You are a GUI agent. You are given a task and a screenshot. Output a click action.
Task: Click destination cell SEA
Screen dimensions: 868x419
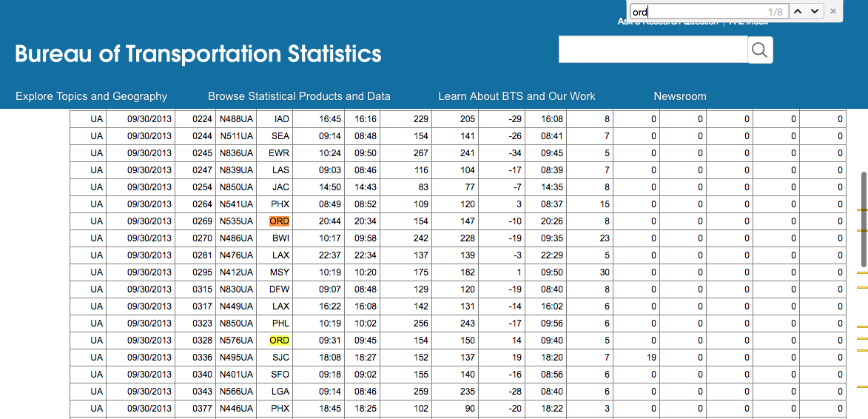280,136
